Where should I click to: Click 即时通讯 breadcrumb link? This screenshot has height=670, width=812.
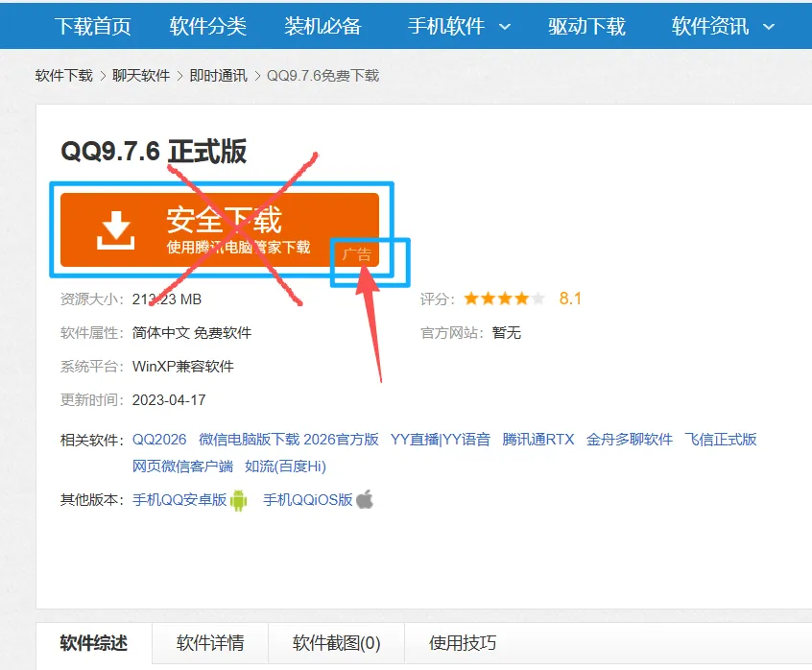218,76
